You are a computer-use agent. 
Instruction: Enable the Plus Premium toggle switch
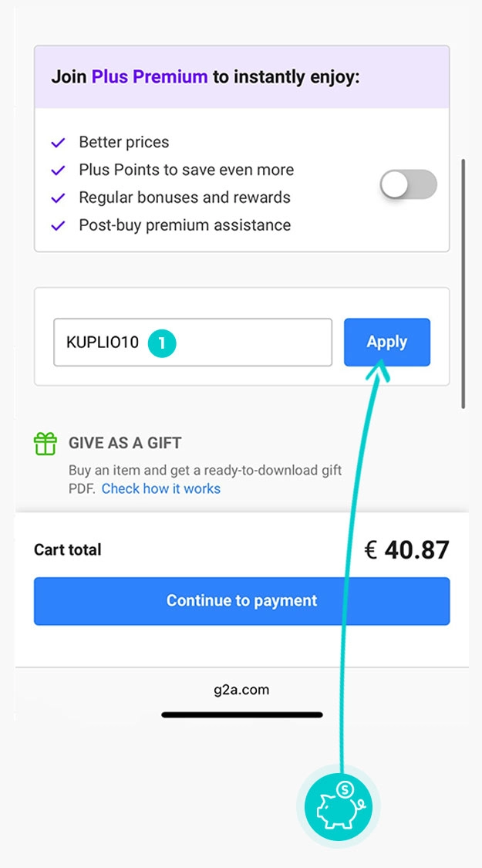pyautogui.click(x=408, y=185)
